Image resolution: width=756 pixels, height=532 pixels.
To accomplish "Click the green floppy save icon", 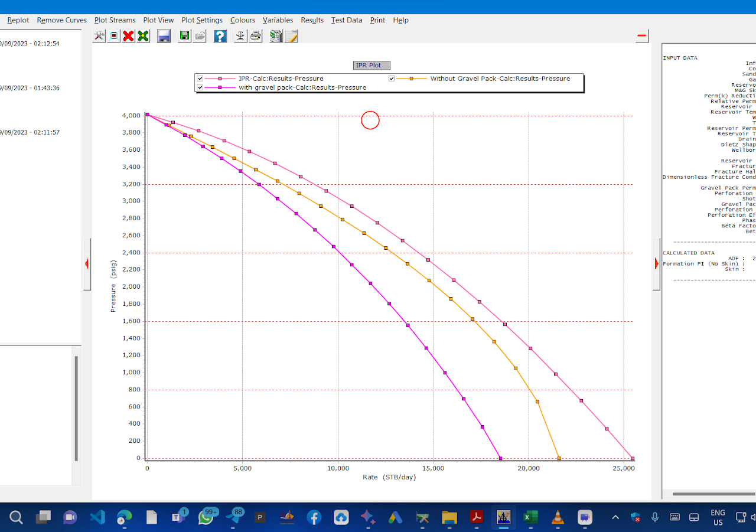I will point(185,36).
